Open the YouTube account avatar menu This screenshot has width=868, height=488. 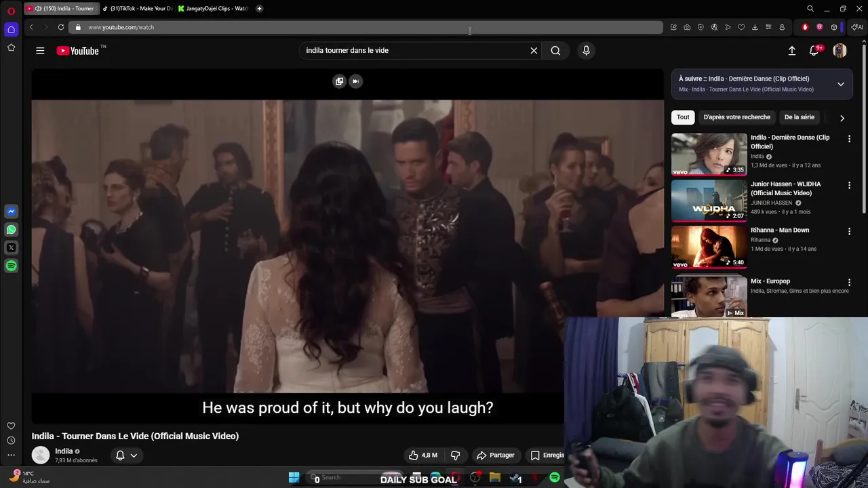click(x=840, y=51)
